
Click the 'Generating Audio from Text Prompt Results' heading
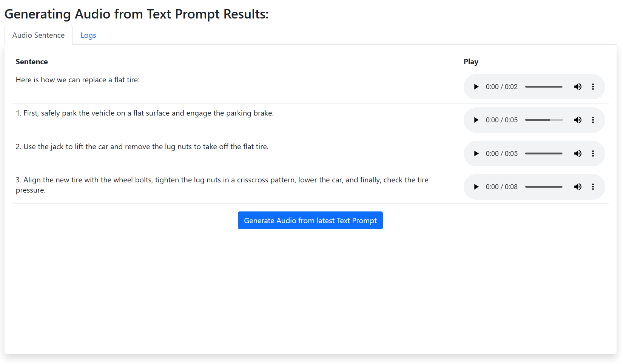point(136,14)
